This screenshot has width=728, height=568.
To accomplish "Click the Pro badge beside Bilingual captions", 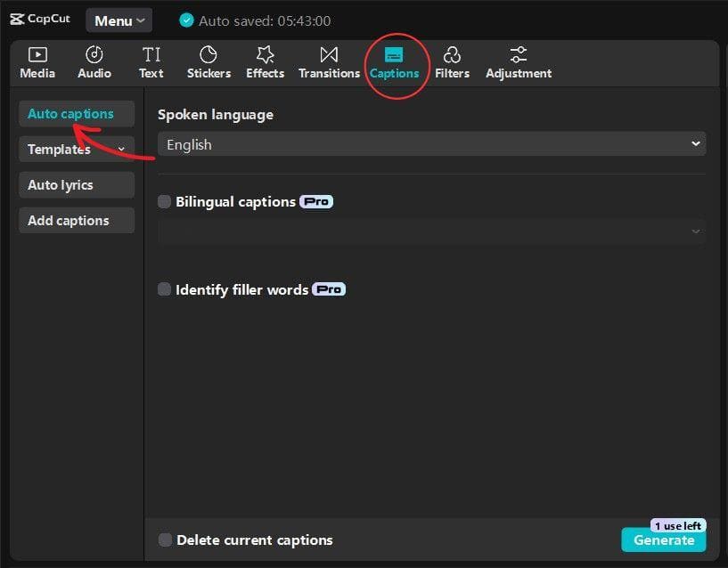I will click(x=316, y=201).
